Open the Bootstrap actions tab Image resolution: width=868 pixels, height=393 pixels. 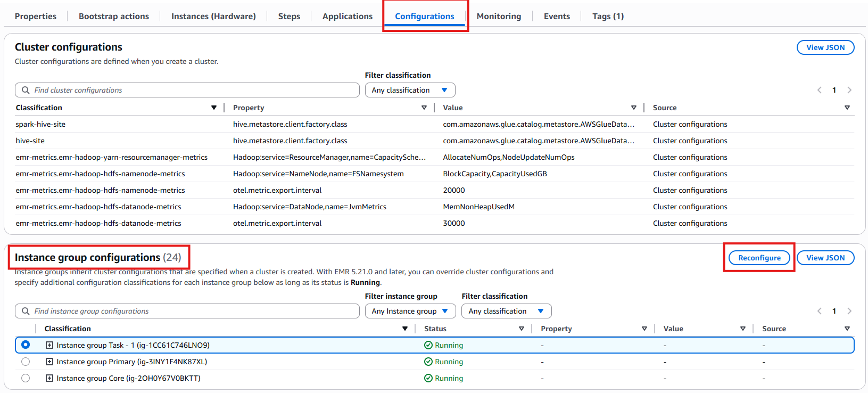pos(114,16)
